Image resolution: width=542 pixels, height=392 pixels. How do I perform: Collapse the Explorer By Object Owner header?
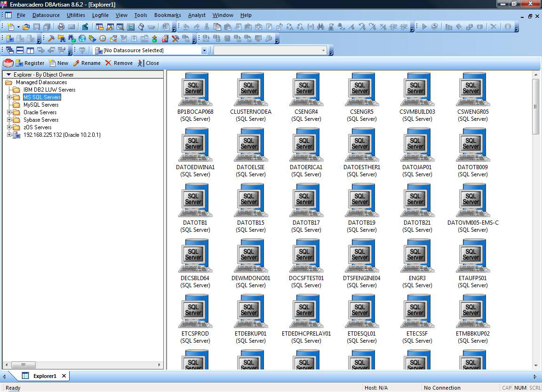tap(8, 75)
